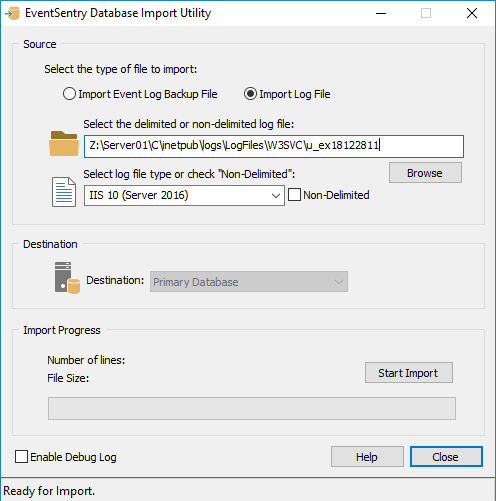Click inside the log file path field
The image size is (496, 501).
[274, 146]
